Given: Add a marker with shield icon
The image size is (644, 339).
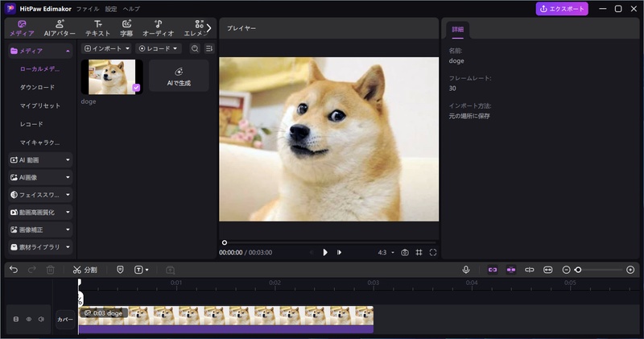Looking at the screenshot, I should click(x=120, y=270).
